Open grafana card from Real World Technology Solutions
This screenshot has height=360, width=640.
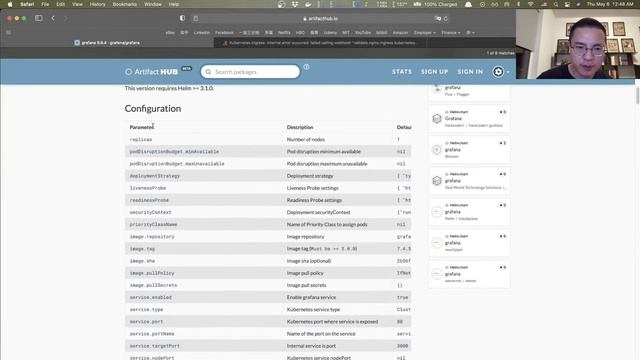[469, 181]
